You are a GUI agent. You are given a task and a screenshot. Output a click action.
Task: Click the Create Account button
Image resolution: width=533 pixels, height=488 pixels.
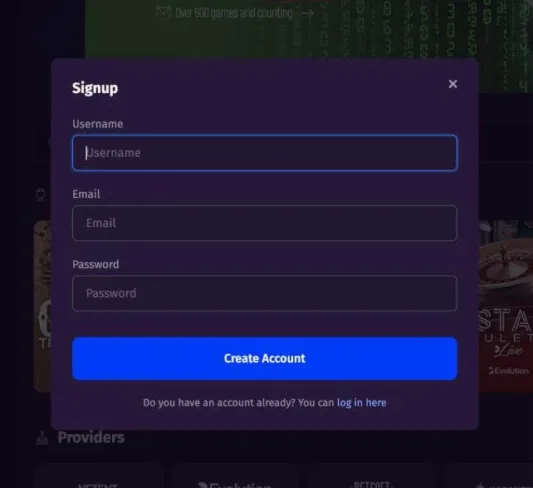(x=264, y=359)
